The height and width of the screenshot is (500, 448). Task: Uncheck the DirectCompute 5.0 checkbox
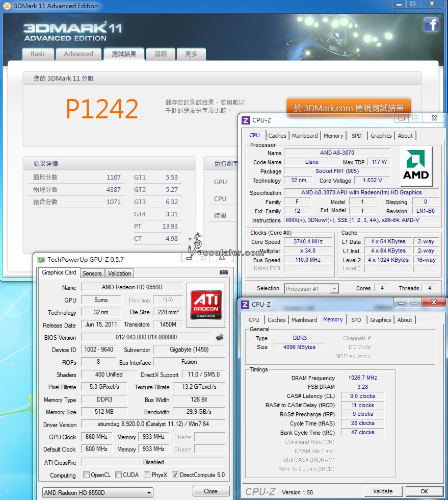click(175, 475)
